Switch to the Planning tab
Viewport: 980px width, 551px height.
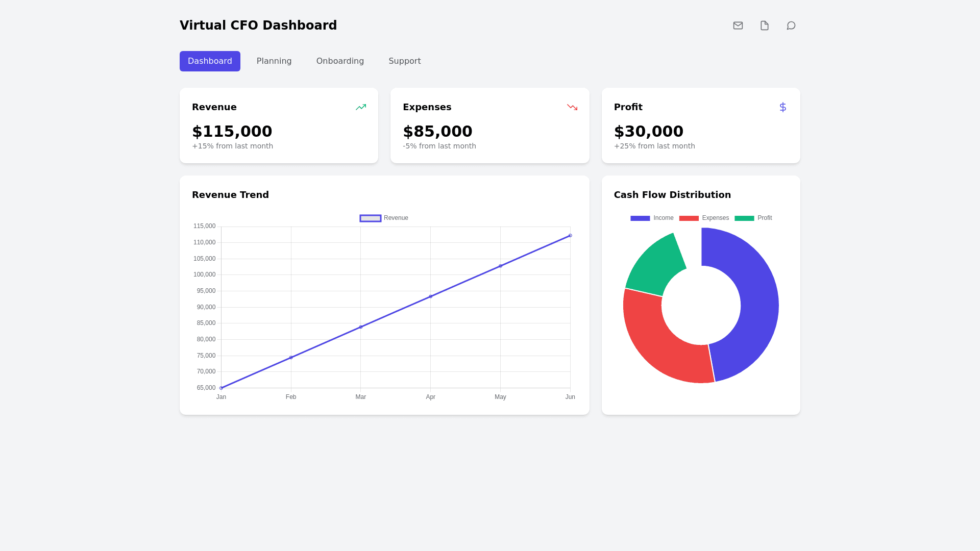tap(274, 61)
